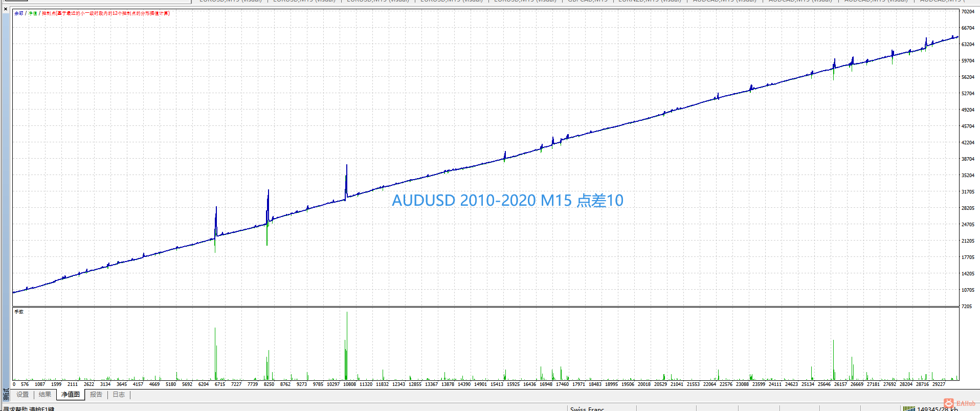Image resolution: width=980 pixels, height=411 pixels.
Task: Click the 70204 value on the balance axis
Action: [x=968, y=11]
